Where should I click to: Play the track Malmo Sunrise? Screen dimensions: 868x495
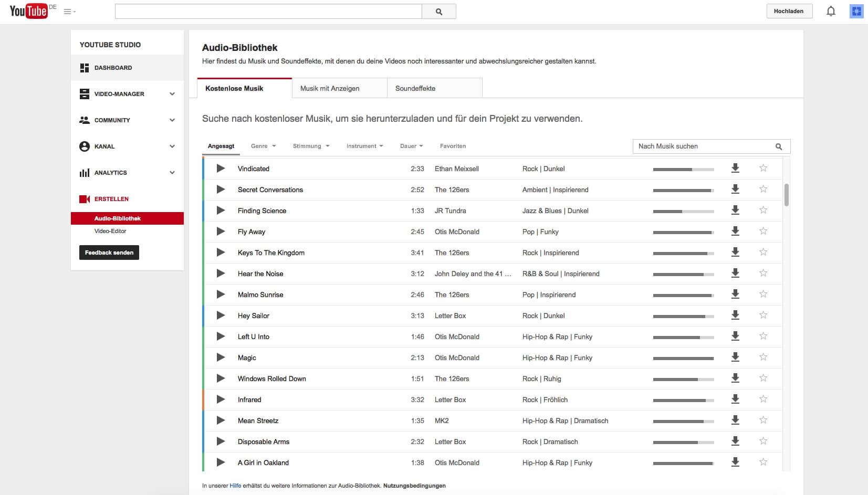[x=221, y=294]
